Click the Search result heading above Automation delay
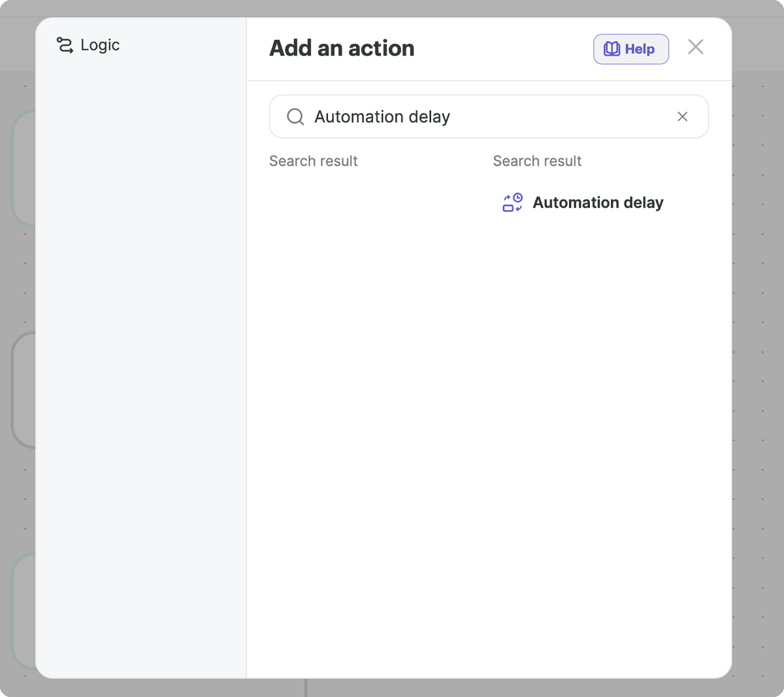Viewport: 784px width, 697px height. point(537,161)
